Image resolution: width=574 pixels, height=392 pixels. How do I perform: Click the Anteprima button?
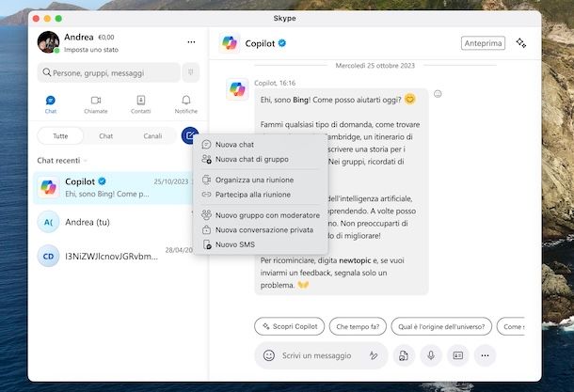pos(483,43)
